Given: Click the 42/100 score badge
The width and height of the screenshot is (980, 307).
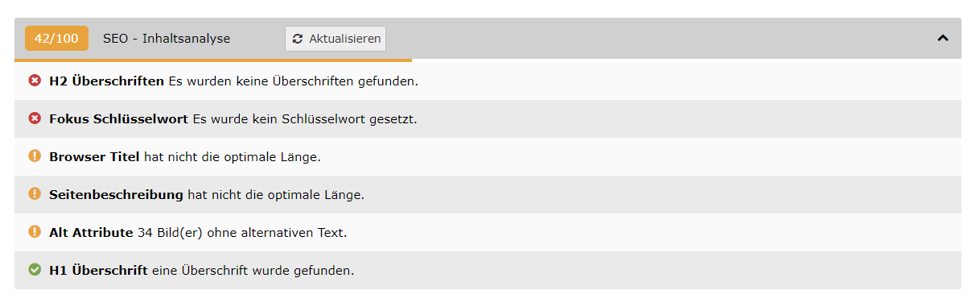Looking at the screenshot, I should (56, 38).
